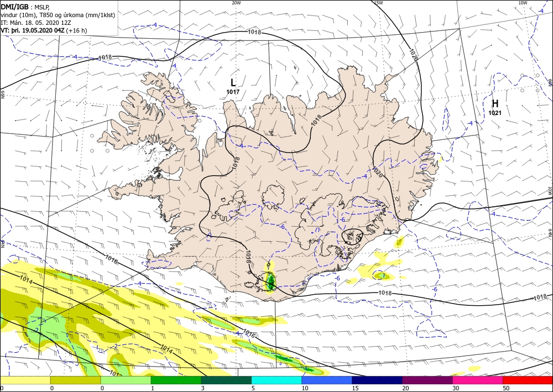
Task: Click legend scale value '1'
Action: tap(153, 388)
